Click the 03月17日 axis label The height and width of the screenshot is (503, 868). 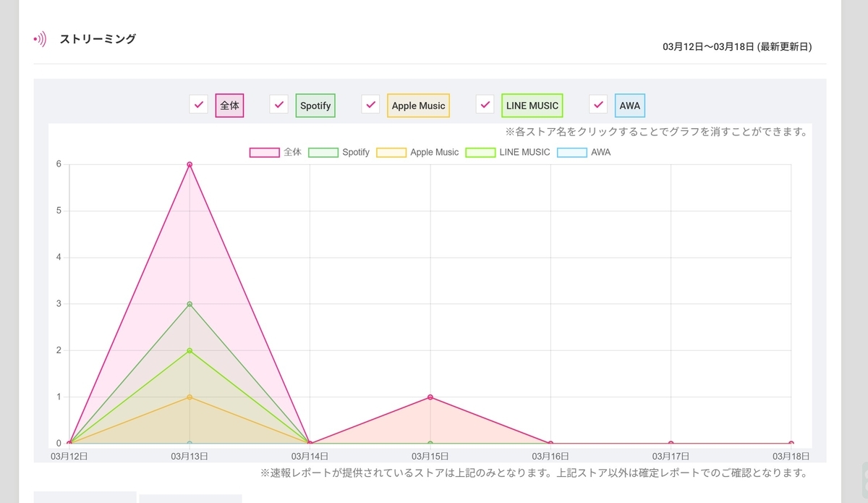(x=671, y=456)
